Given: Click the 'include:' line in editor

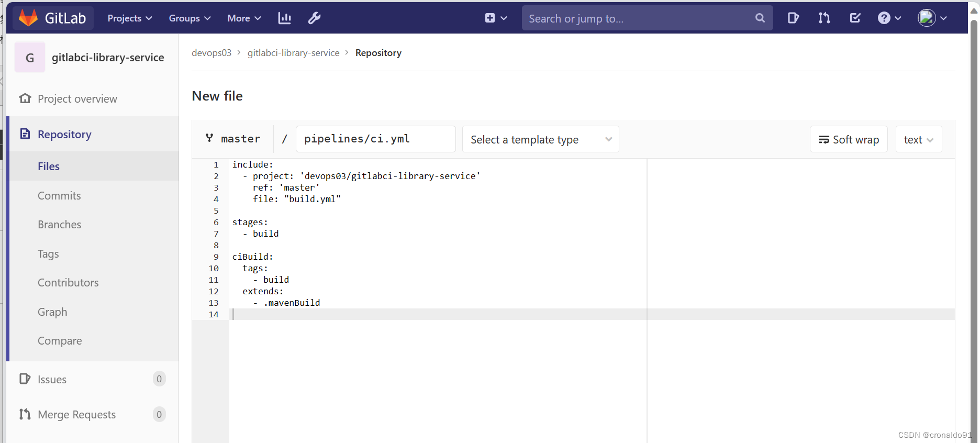Looking at the screenshot, I should [x=252, y=164].
